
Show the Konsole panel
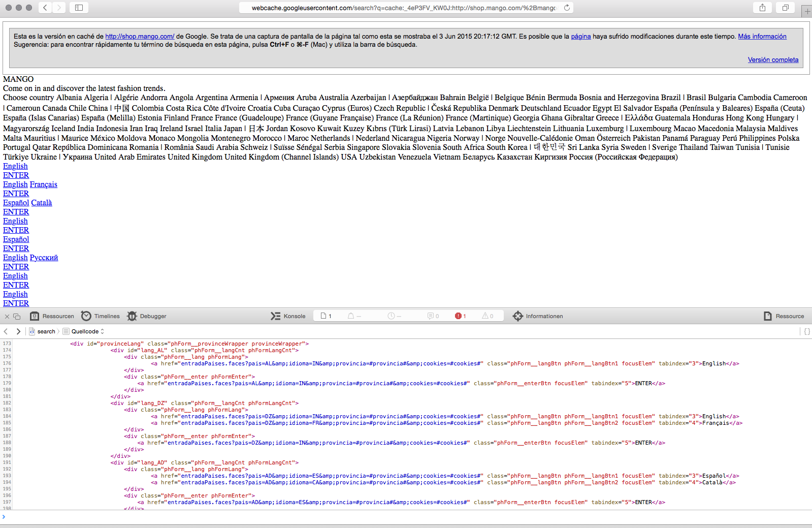pyautogui.click(x=288, y=316)
